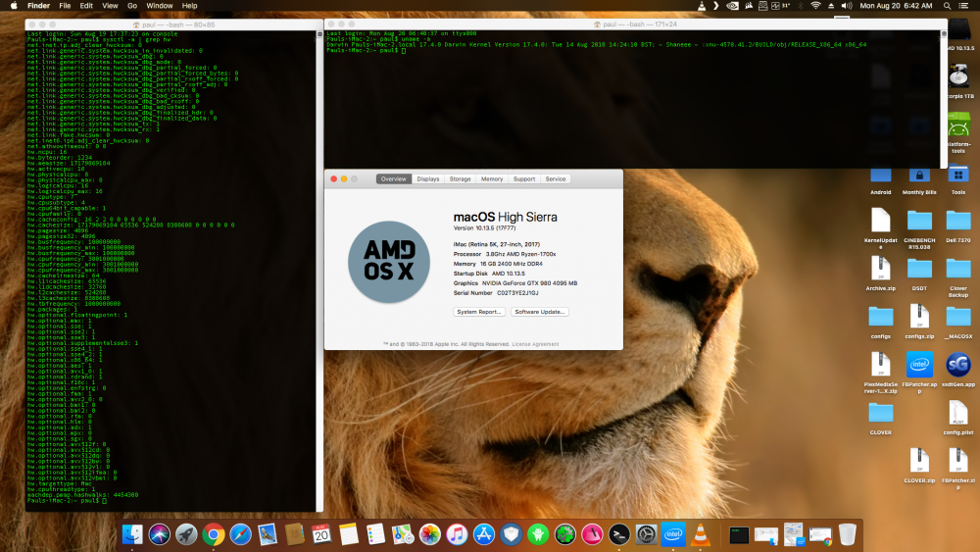
Task: Switch to Storage tab
Action: (x=460, y=178)
